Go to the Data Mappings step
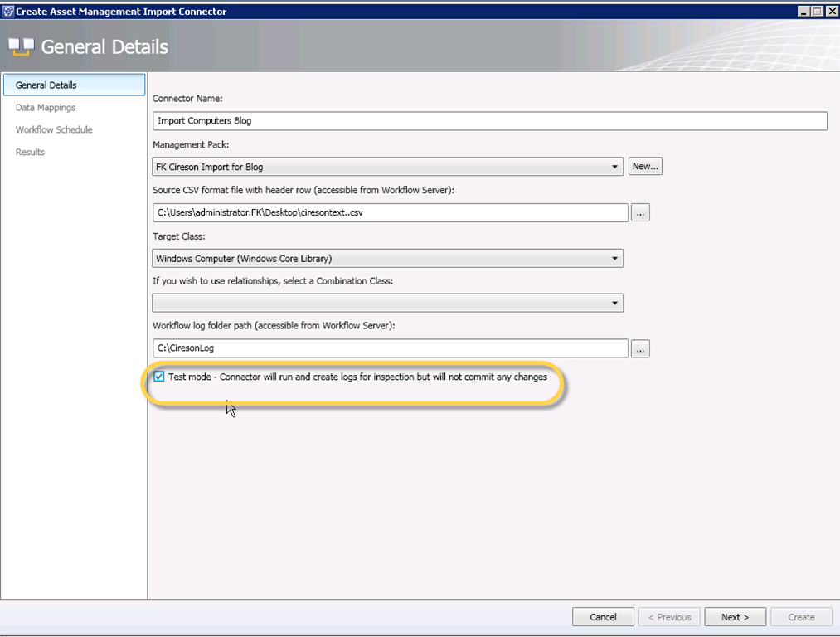The width and height of the screenshot is (840, 637). click(x=46, y=108)
